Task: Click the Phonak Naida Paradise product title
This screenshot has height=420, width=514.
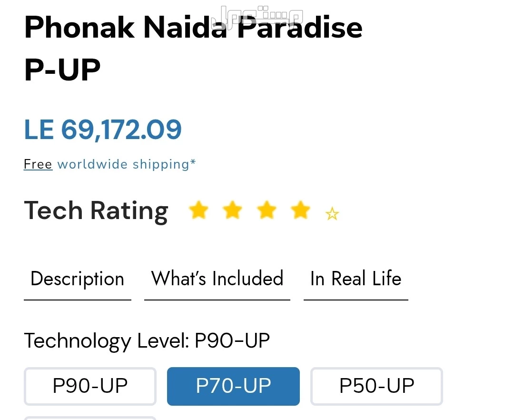Action: pyautogui.click(x=193, y=27)
